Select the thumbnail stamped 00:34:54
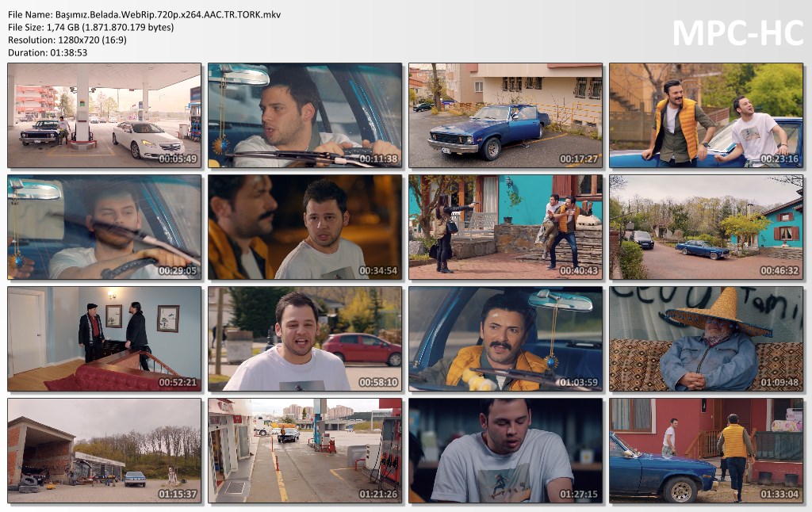The width and height of the screenshot is (812, 512). tap(305, 227)
